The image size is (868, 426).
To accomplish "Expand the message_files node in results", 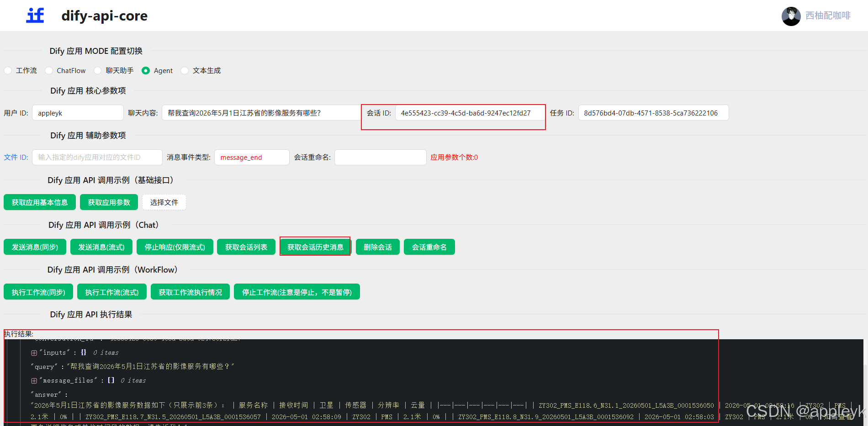I will 34,381.
